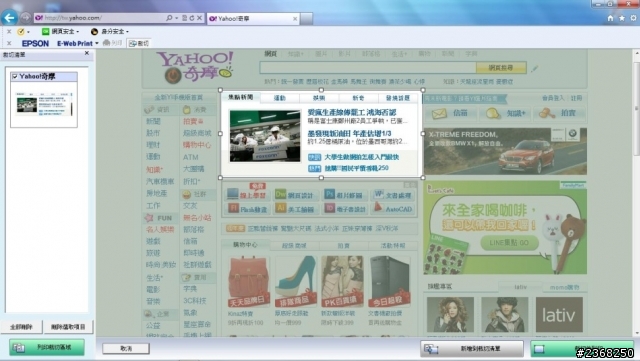640x361 pixels.
Task: Select the 剪切 clip tool on EPSON toolbar
Action: click(x=139, y=43)
